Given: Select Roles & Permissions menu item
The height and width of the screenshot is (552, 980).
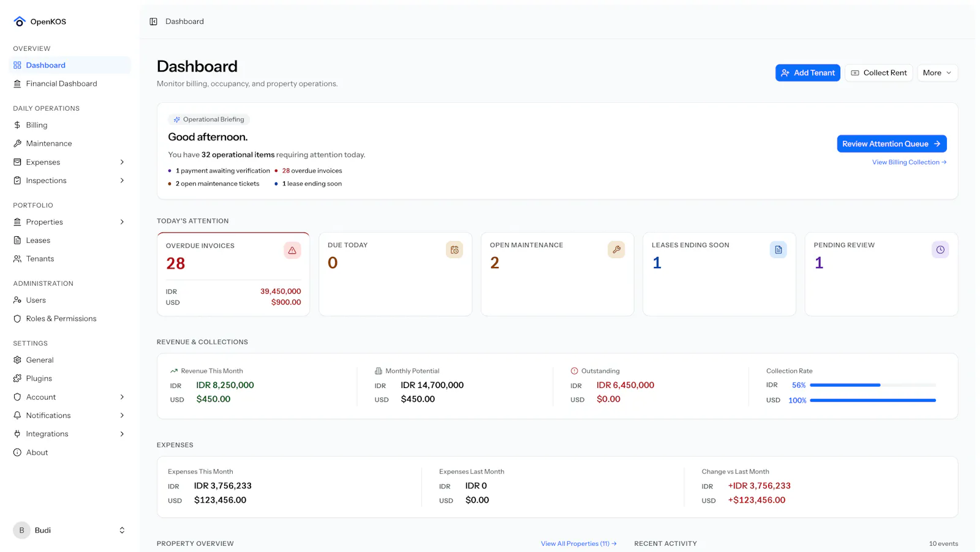Looking at the screenshot, I should [x=70, y=319].
